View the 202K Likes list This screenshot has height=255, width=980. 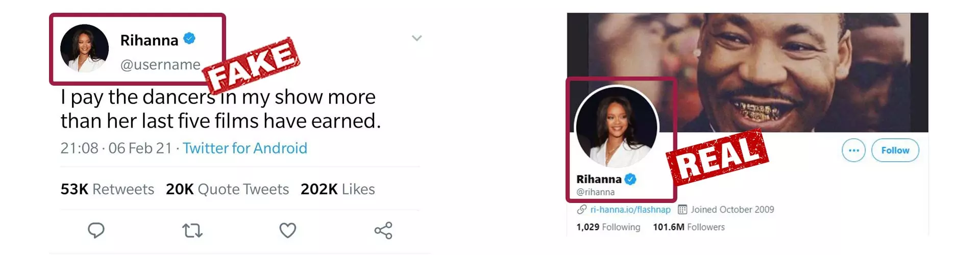pyautogui.click(x=337, y=189)
